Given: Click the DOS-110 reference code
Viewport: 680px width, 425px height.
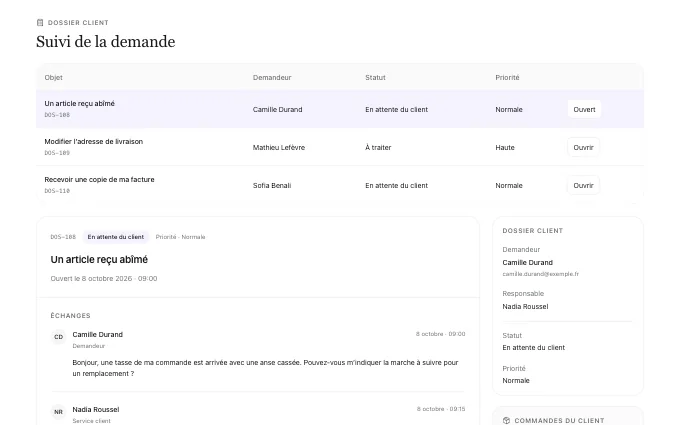Looking at the screenshot, I should (x=57, y=190).
